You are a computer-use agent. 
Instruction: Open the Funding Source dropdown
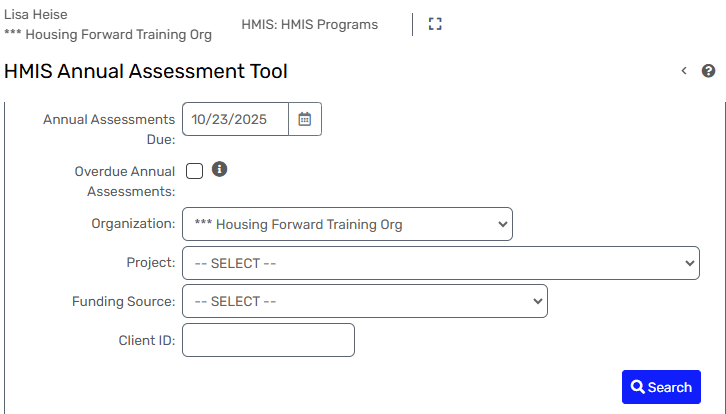click(x=365, y=301)
